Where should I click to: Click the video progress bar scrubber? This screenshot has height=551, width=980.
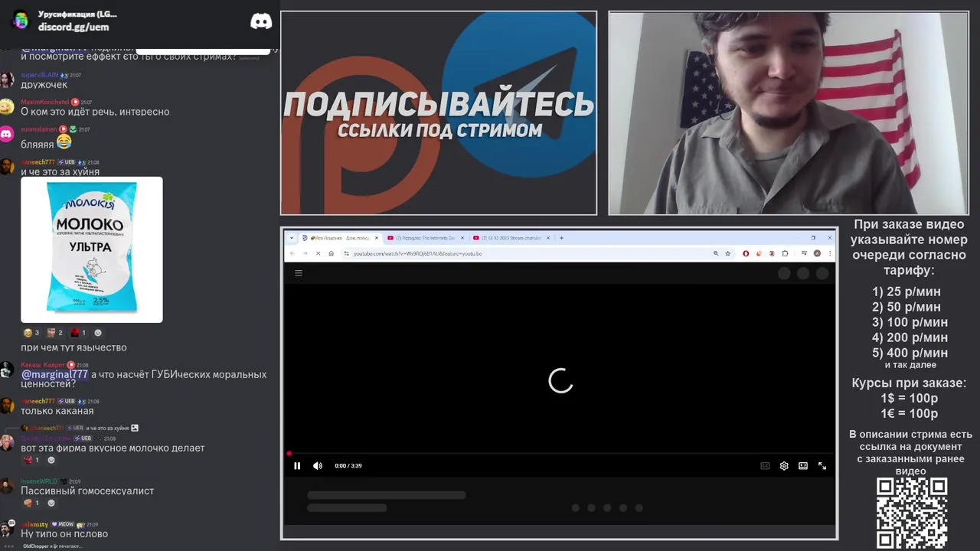tap(289, 454)
